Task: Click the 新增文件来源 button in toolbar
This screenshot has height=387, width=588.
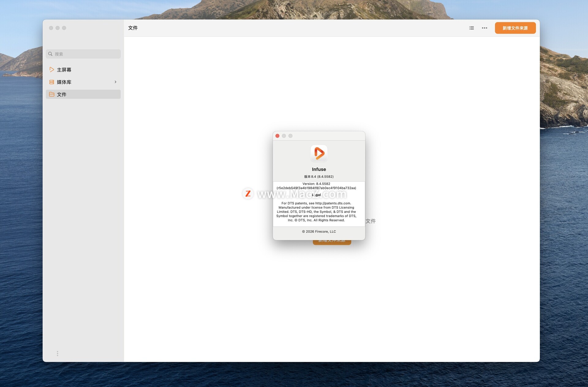Action: pos(515,28)
